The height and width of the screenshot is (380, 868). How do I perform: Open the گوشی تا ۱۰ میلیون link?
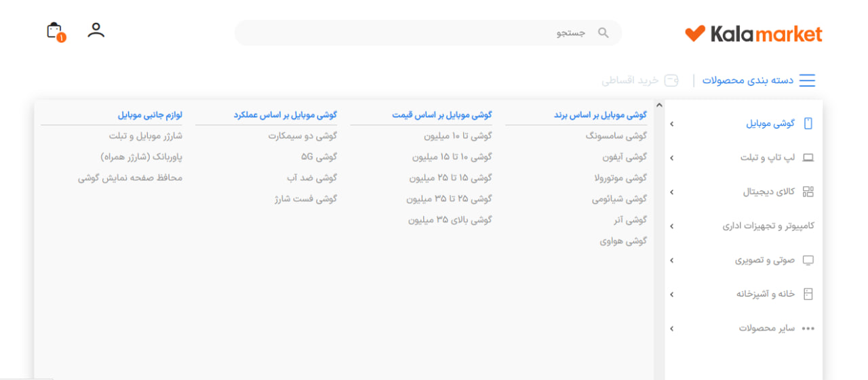(458, 135)
